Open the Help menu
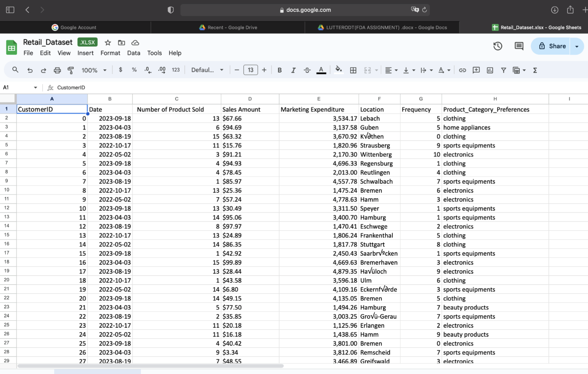Screen dimensions: 588x374 pyautogui.click(x=175, y=53)
